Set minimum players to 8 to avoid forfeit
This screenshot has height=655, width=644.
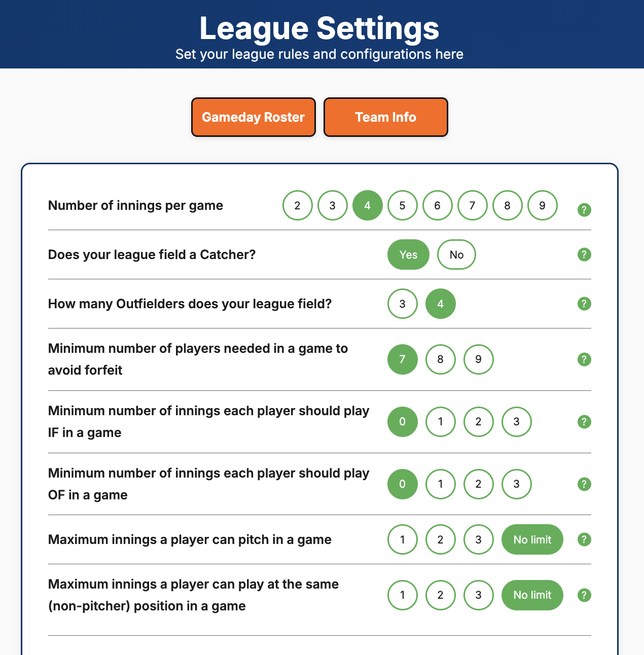click(x=440, y=359)
